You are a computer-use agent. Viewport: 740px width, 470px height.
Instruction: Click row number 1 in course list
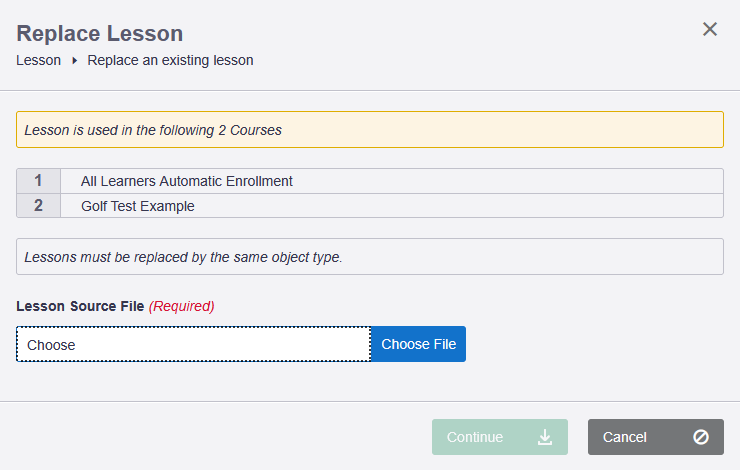[x=38, y=181]
